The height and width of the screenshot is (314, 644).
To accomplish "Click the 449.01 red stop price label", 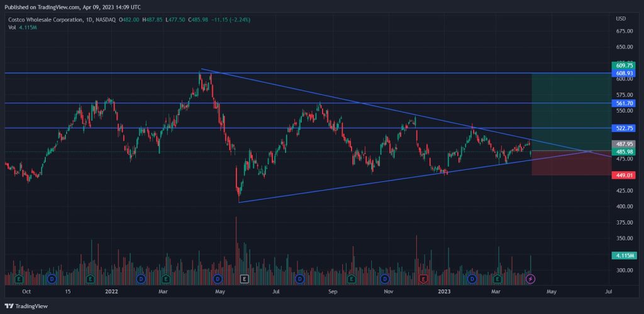I will pos(623,176).
